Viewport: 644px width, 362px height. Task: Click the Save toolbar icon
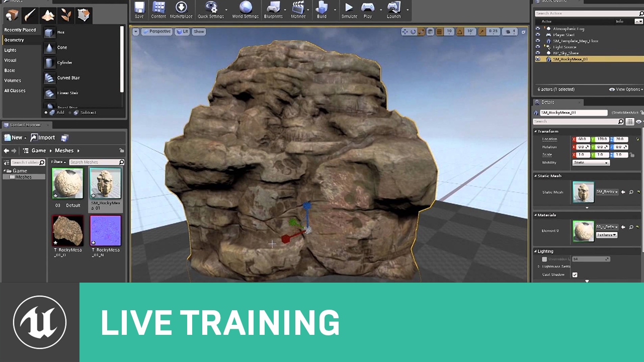pos(139,10)
